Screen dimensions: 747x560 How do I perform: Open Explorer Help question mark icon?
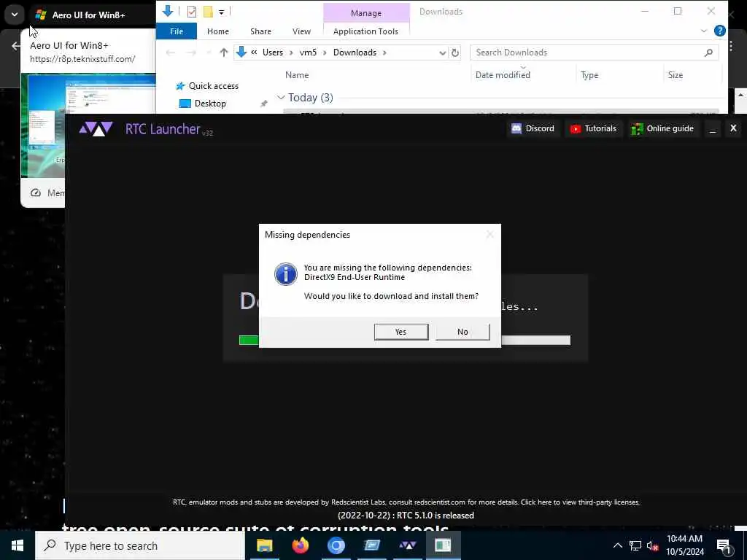(x=720, y=31)
